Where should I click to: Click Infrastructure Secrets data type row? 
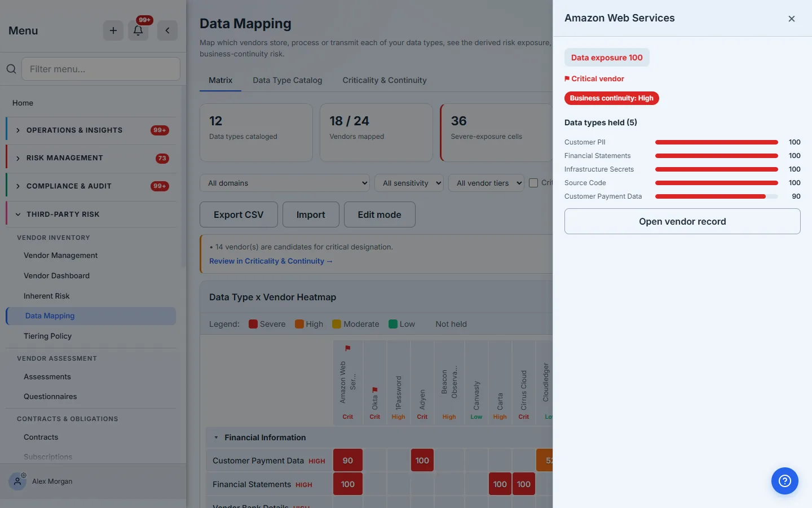(682, 169)
